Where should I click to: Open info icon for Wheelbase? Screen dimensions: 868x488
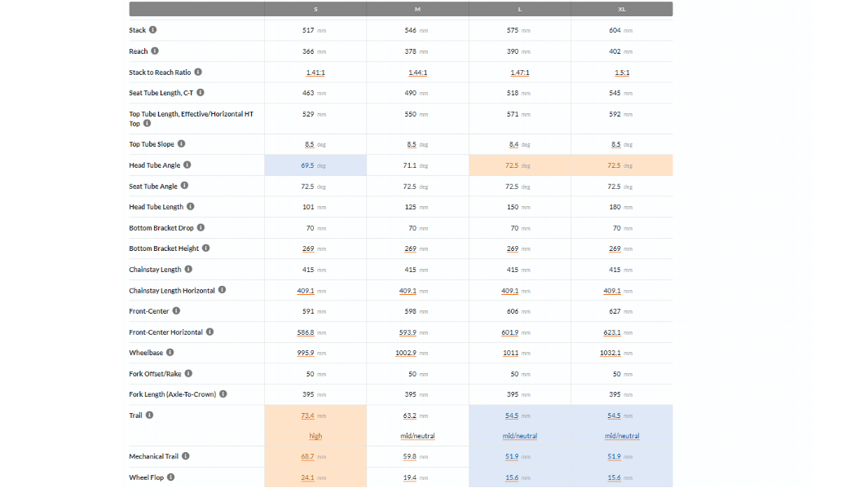click(x=170, y=353)
